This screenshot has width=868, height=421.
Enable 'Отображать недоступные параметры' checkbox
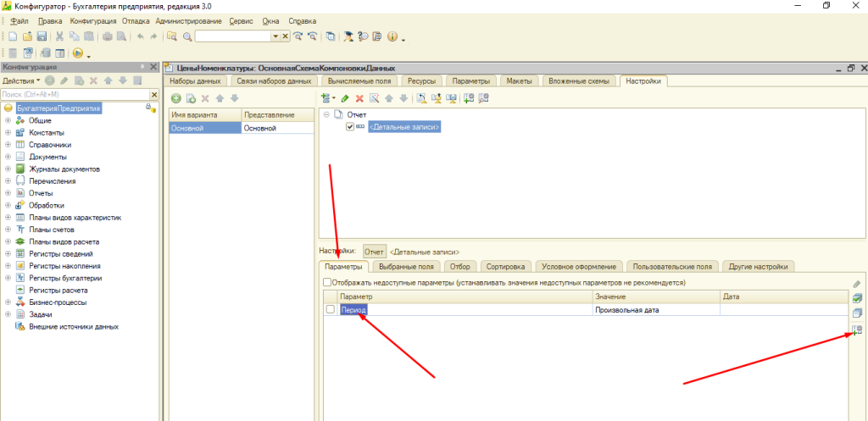(328, 282)
